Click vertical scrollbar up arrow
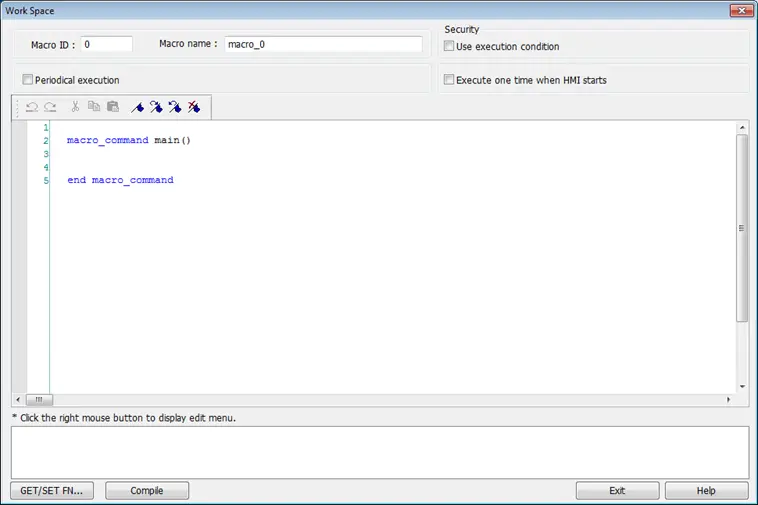Image resolution: width=758 pixels, height=505 pixels. 742,128
